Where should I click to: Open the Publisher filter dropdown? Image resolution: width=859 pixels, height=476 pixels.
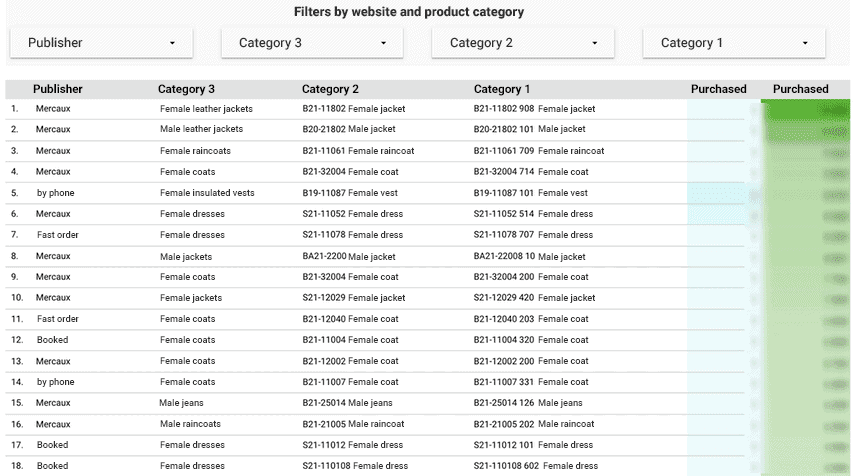[101, 43]
